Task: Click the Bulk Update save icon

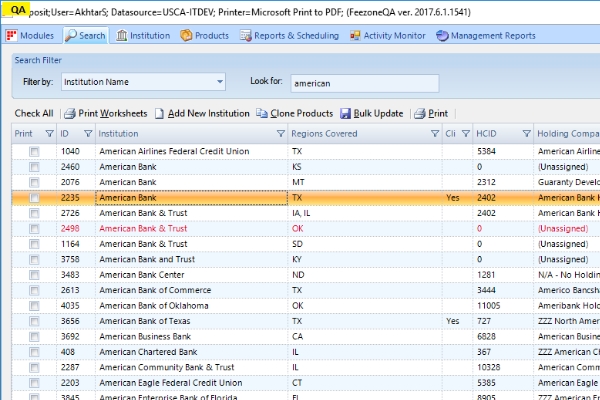Action: [345, 114]
